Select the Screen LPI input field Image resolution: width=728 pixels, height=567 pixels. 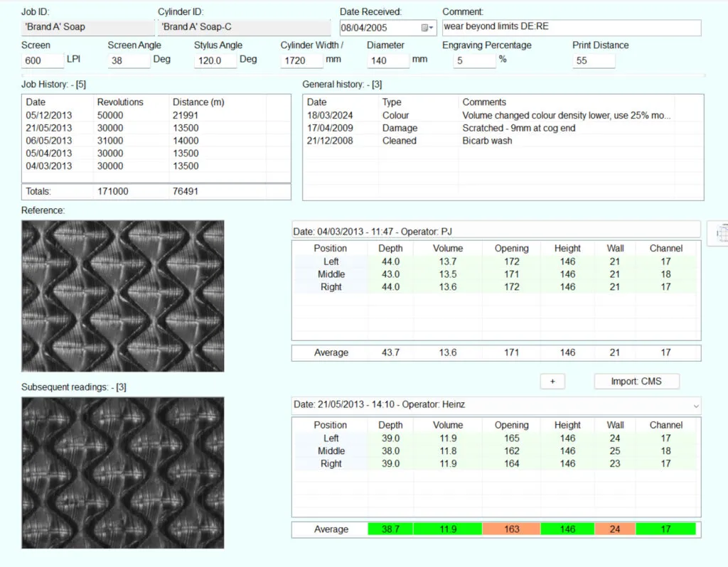[43, 60]
